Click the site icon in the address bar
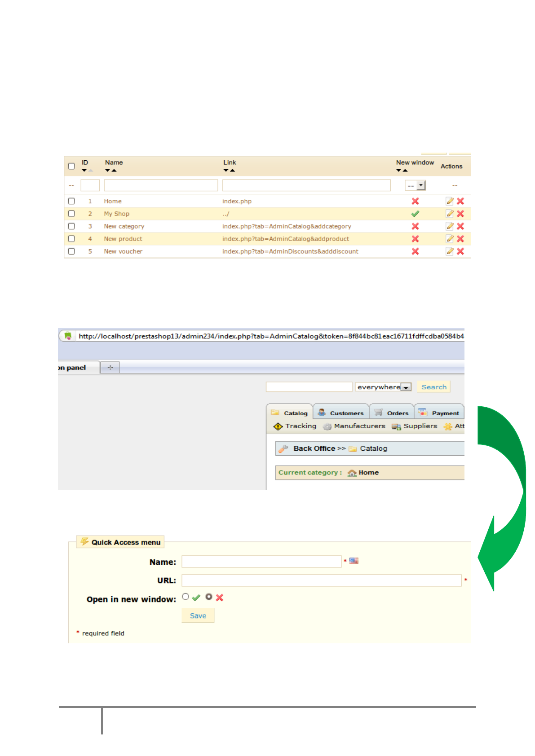 (68, 336)
